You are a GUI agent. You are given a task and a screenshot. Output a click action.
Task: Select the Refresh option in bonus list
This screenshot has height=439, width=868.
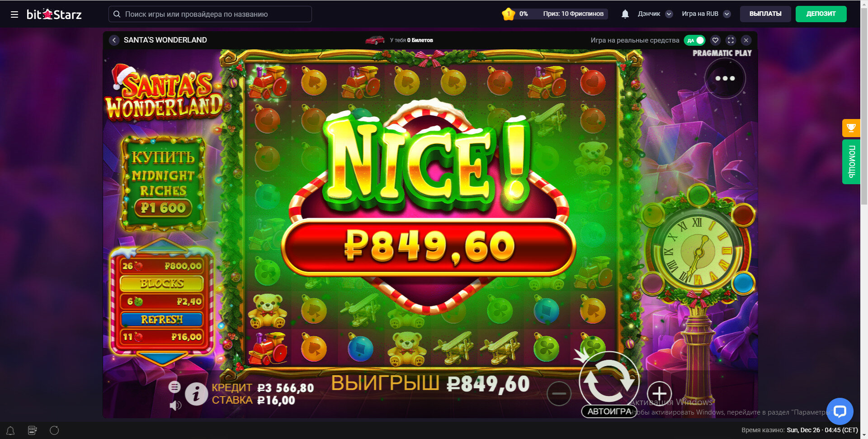click(161, 320)
